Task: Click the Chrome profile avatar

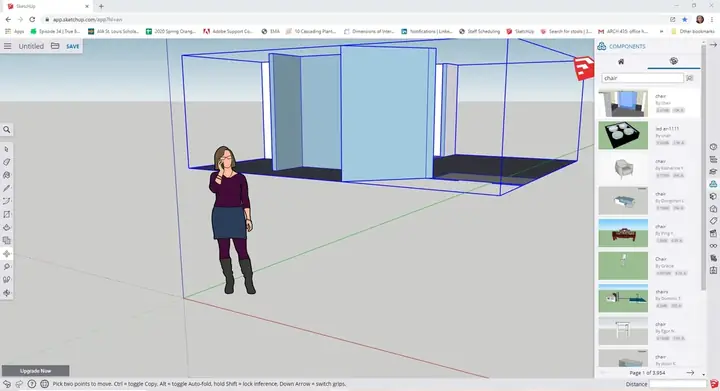Action: [x=700, y=19]
